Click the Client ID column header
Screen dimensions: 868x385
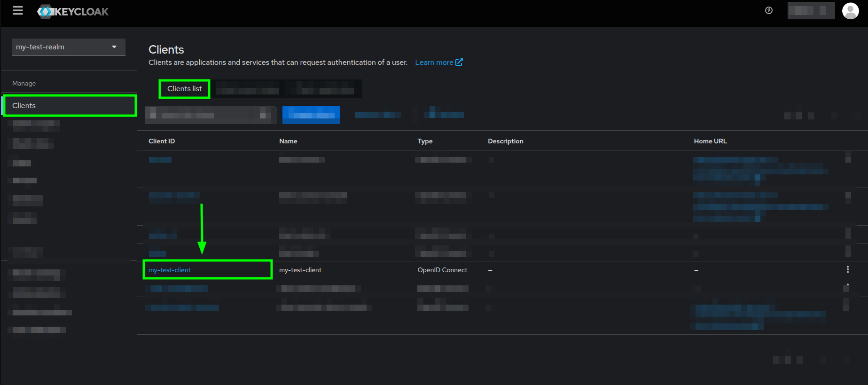[x=162, y=141]
